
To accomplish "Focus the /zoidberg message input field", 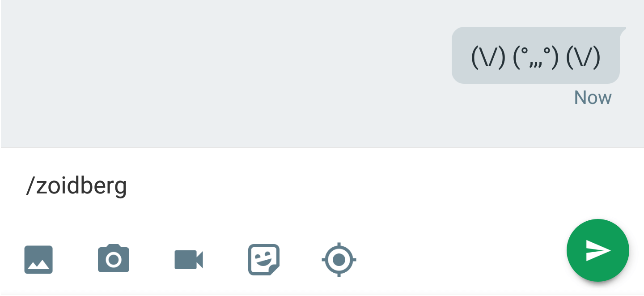I will (x=322, y=186).
